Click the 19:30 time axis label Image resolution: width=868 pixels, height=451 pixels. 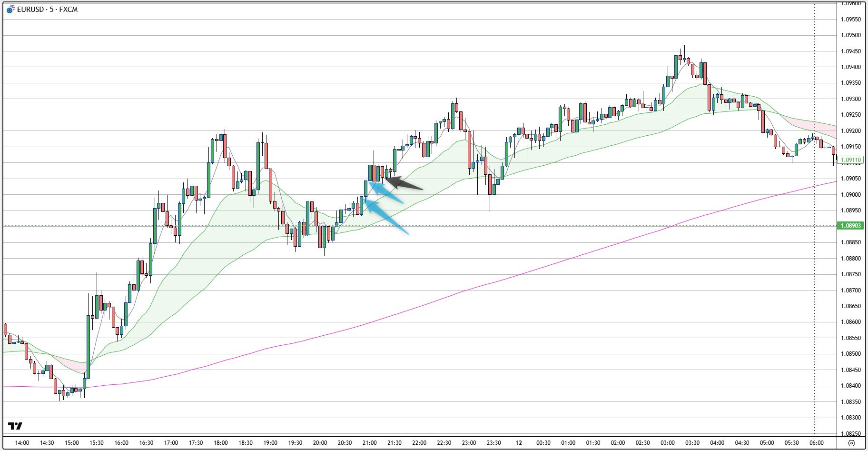pos(295,443)
